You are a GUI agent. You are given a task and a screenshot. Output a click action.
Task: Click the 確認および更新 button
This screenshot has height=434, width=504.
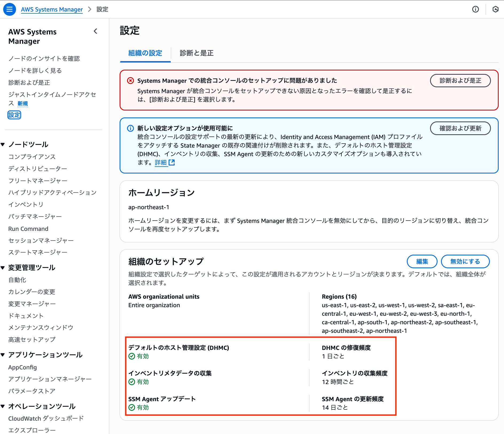click(x=460, y=128)
